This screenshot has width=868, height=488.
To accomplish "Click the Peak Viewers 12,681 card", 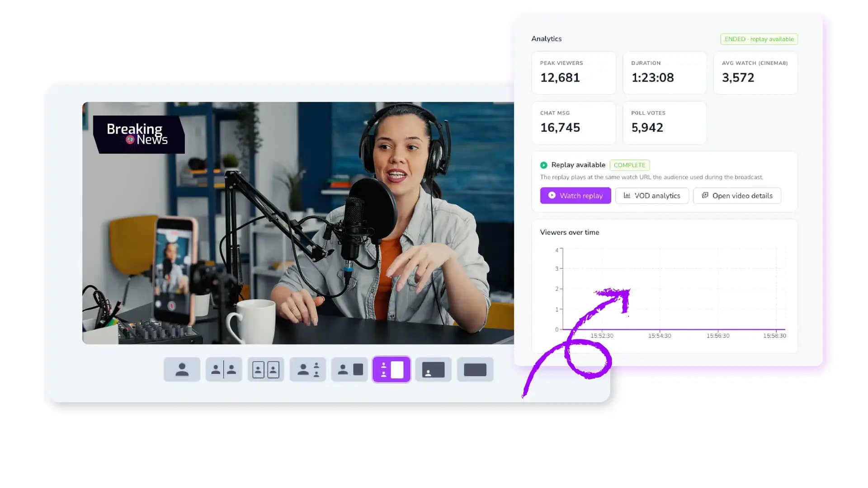I will (574, 73).
